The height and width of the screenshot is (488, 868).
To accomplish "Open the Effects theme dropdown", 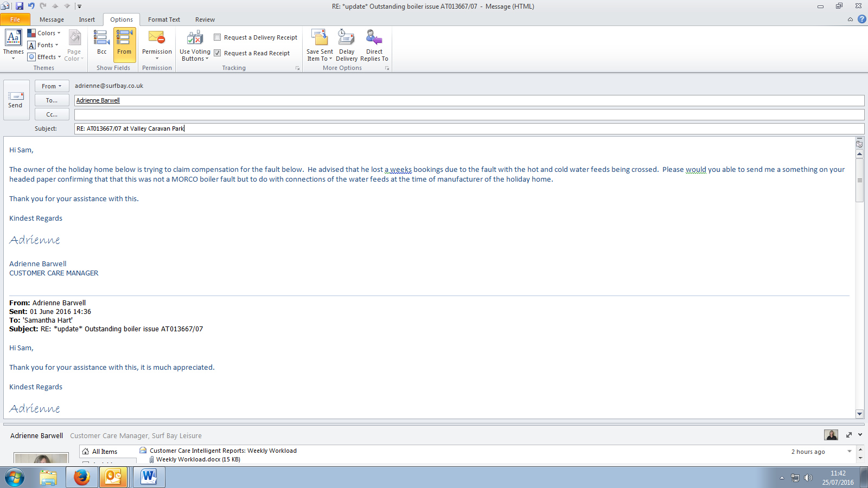I will pyautogui.click(x=44, y=57).
